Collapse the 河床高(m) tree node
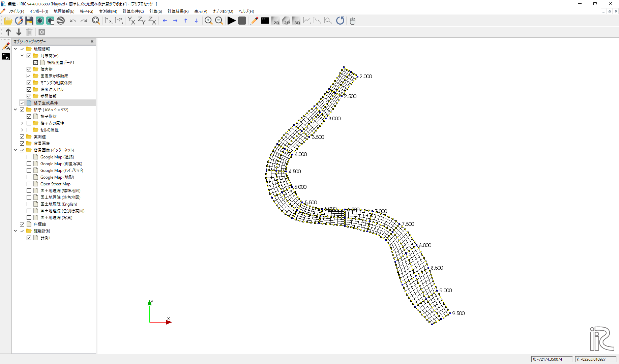Screen dimensions: 619x364 coord(22,56)
